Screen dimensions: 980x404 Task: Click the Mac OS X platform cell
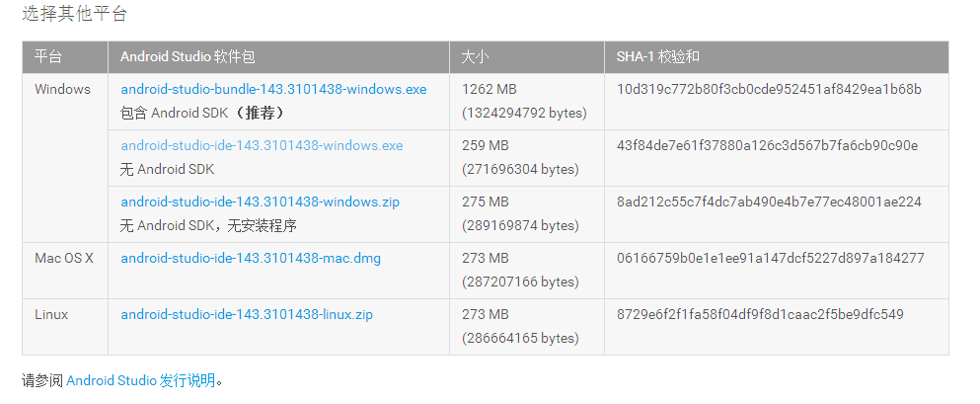(64, 258)
